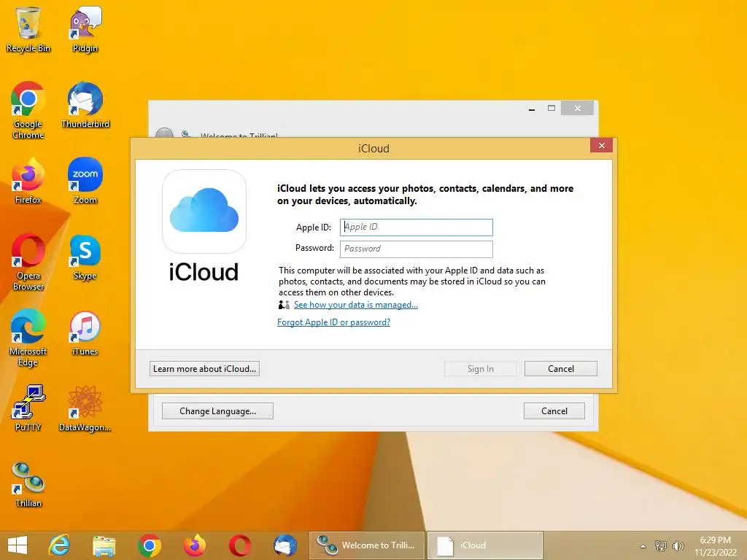Click Cancel in the Trillian window
The width and height of the screenshot is (747, 560).
pos(554,411)
